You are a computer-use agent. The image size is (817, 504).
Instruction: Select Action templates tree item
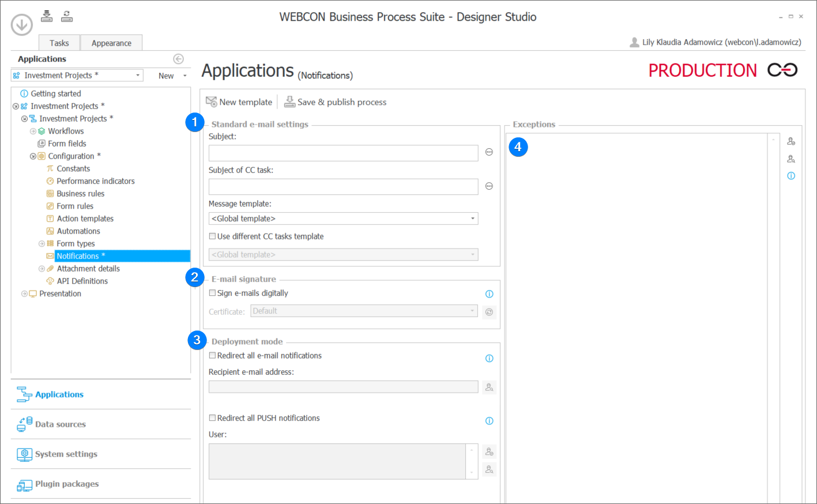(85, 219)
